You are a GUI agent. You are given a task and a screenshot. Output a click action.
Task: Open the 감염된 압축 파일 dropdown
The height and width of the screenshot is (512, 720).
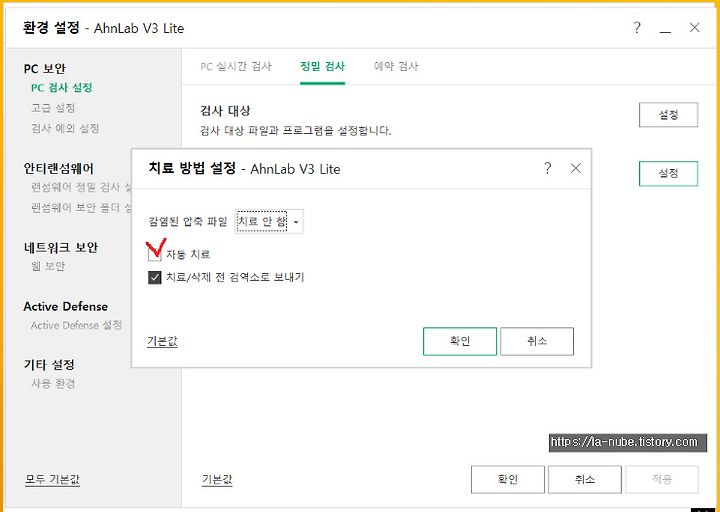[269, 222]
